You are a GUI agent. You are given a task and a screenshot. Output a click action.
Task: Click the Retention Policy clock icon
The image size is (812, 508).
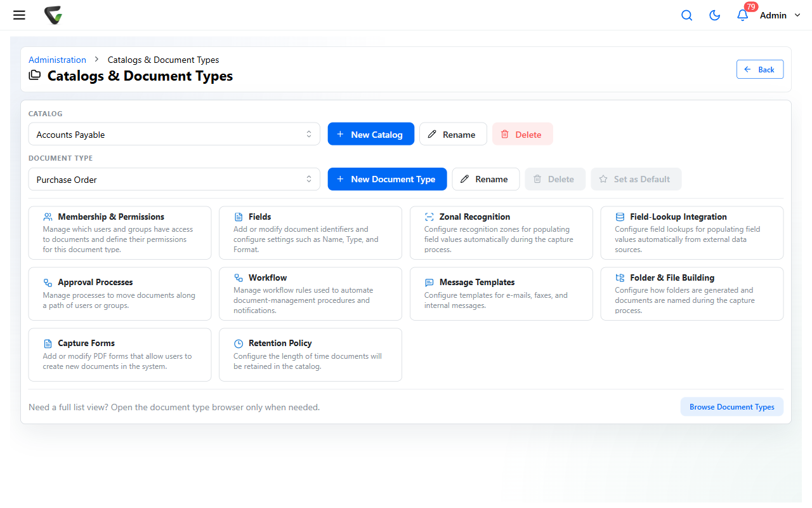point(239,344)
